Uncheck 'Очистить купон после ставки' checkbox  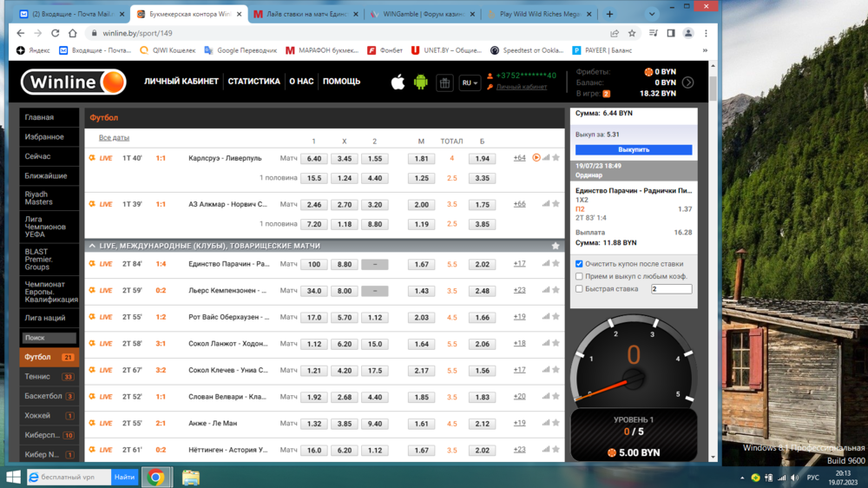(x=579, y=264)
